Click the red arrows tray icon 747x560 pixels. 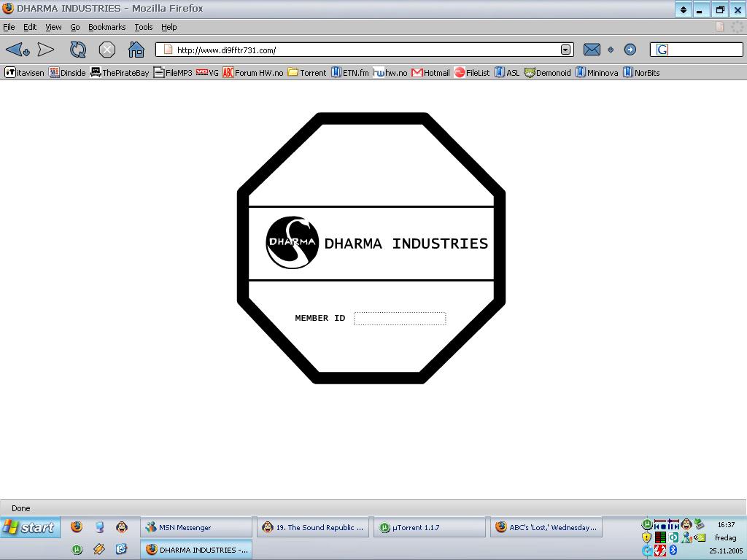coord(660,551)
